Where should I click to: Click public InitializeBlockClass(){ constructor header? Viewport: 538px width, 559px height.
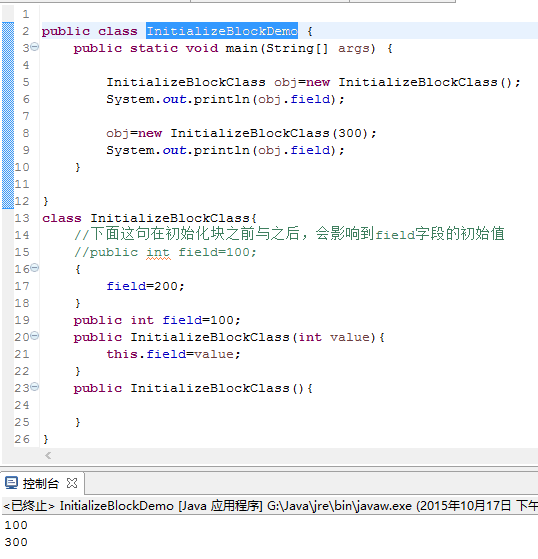[193, 388]
